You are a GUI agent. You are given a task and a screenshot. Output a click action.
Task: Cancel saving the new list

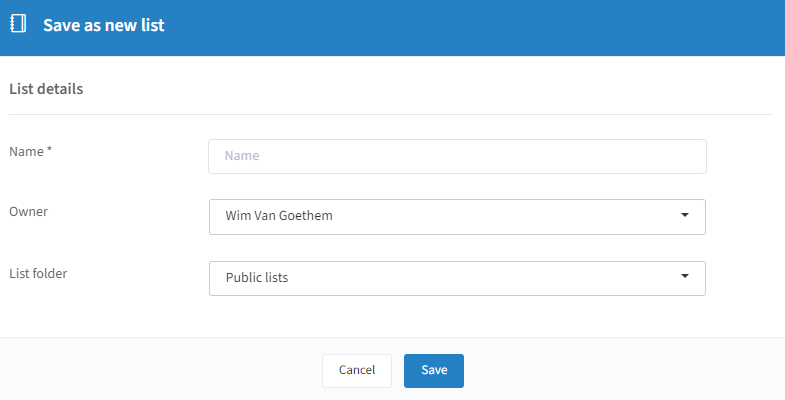click(357, 370)
